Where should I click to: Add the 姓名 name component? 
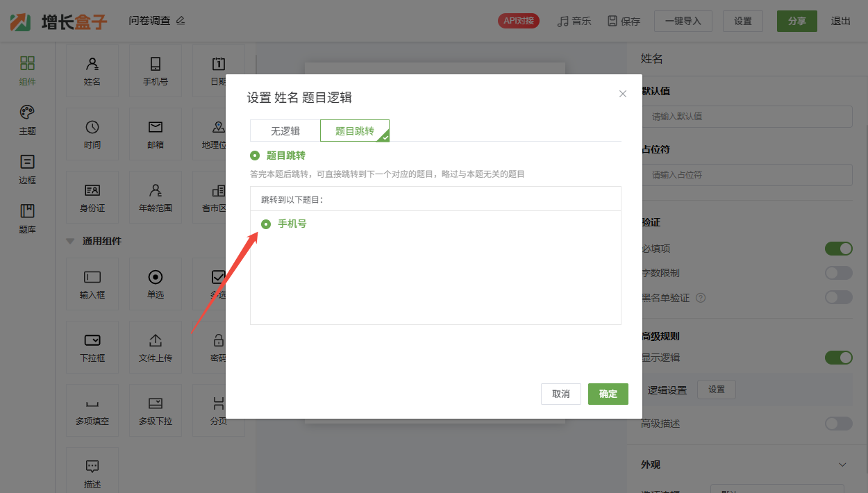pos(92,71)
